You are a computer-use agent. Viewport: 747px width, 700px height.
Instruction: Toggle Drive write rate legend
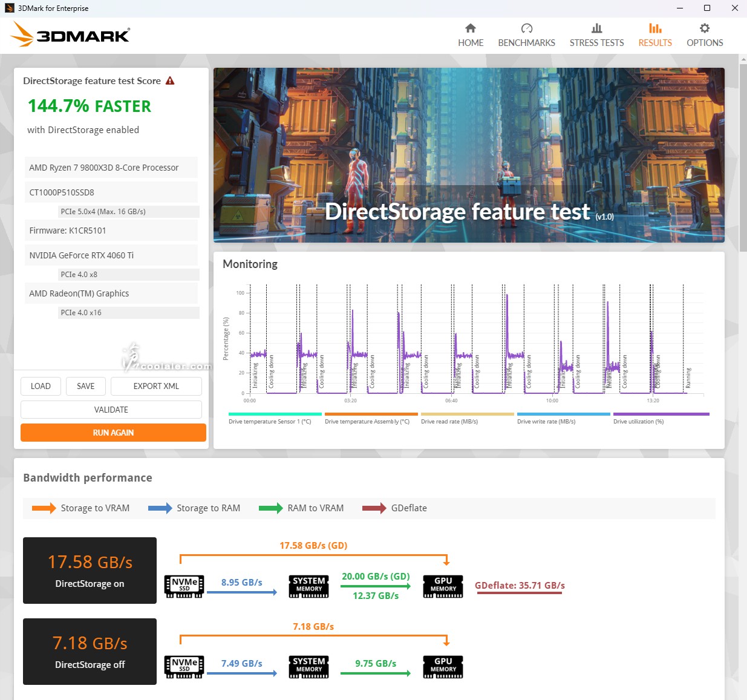point(563,419)
